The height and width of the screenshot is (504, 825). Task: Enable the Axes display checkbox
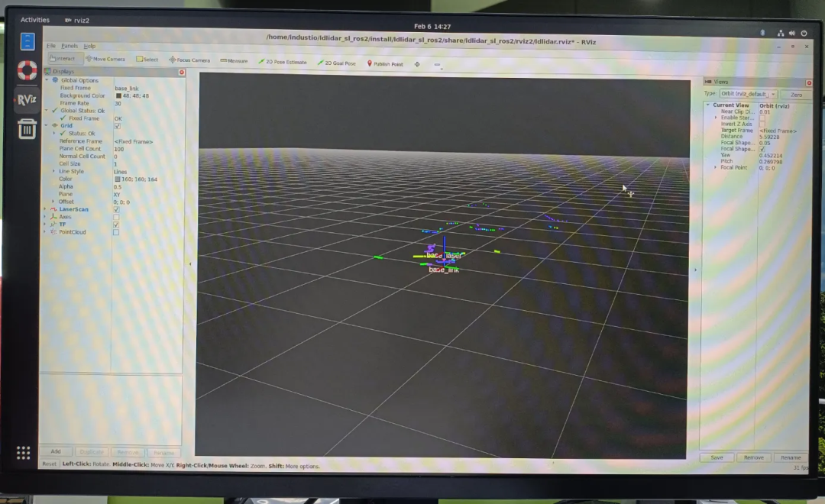point(116,217)
